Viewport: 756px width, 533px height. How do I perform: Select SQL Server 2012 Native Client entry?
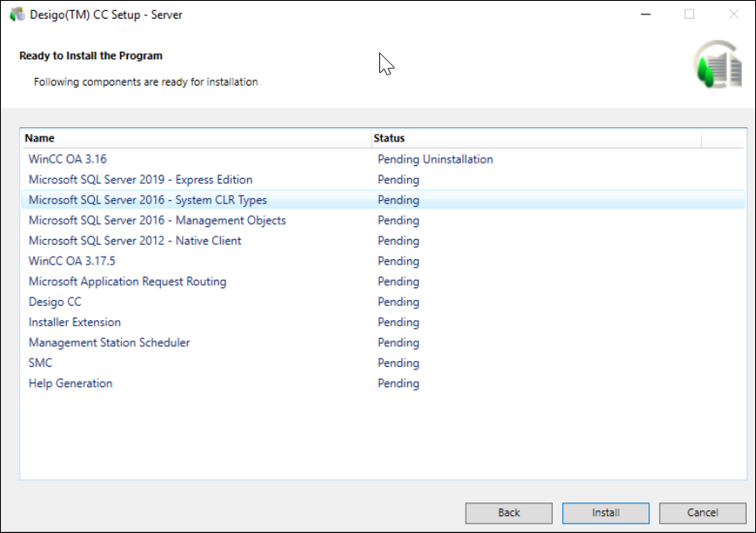point(135,241)
